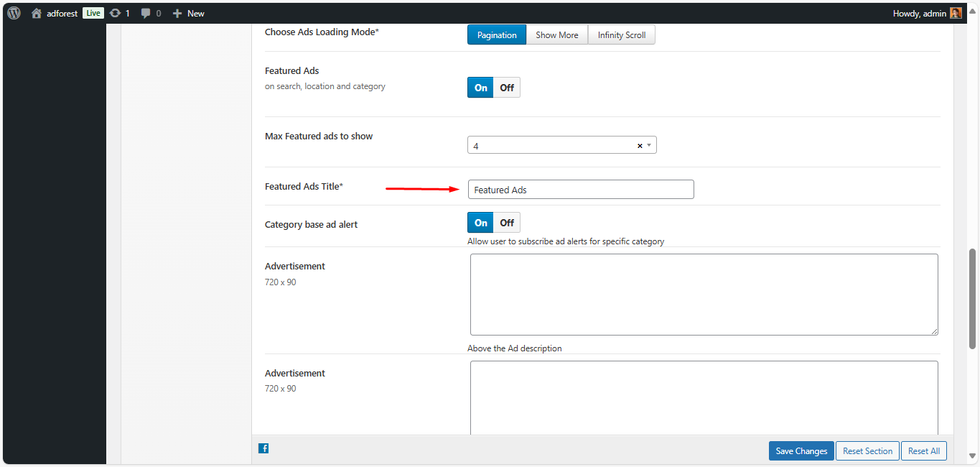The width and height of the screenshot is (980, 467).
Task: Focus the Featured Ads Title field
Action: pos(580,190)
